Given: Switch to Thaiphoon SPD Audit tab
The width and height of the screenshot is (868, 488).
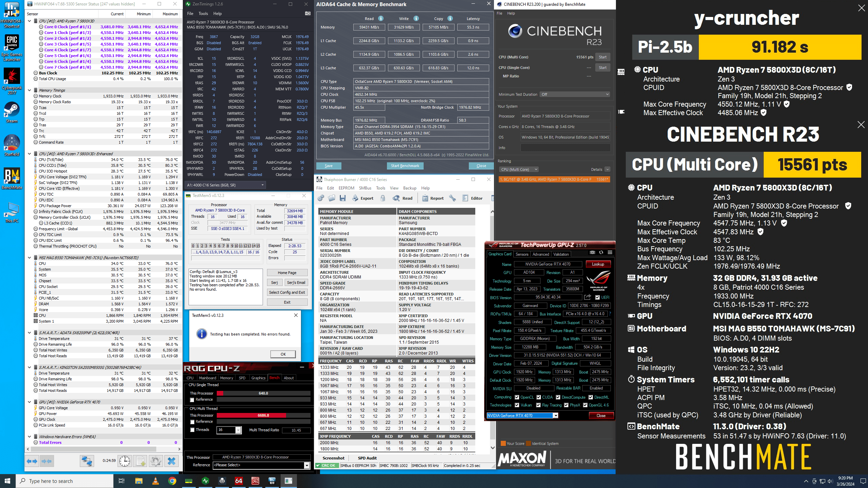Looking at the screenshot, I should [x=367, y=458].
